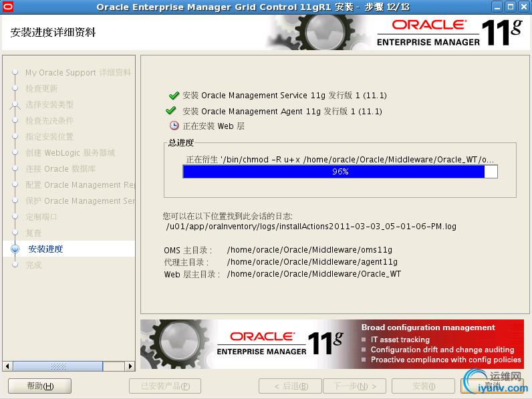
Task: Click the green checkmark beside Management Agent
Action: coord(170,110)
